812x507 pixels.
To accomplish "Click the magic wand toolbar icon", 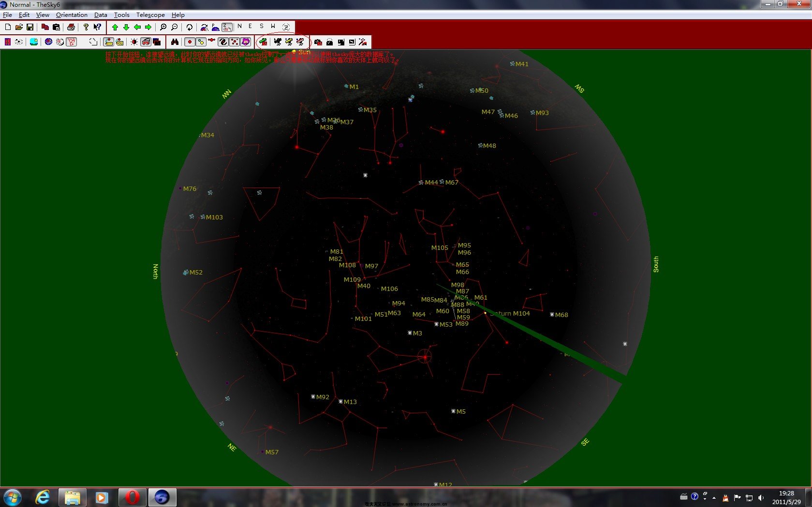I will tap(363, 42).
